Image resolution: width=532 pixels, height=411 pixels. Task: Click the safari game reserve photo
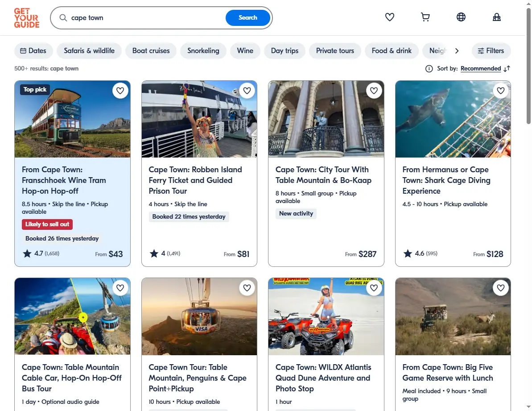pyautogui.click(x=453, y=317)
